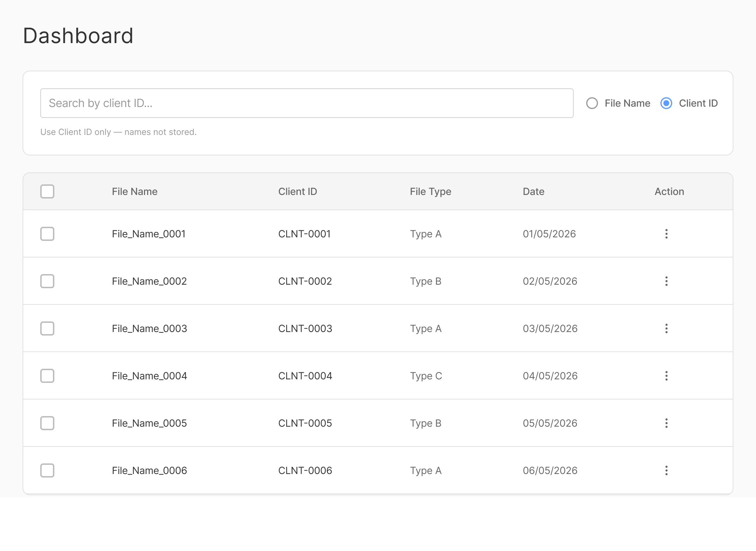Click client ID CLNT-0004
The height and width of the screenshot is (551, 756).
click(305, 376)
